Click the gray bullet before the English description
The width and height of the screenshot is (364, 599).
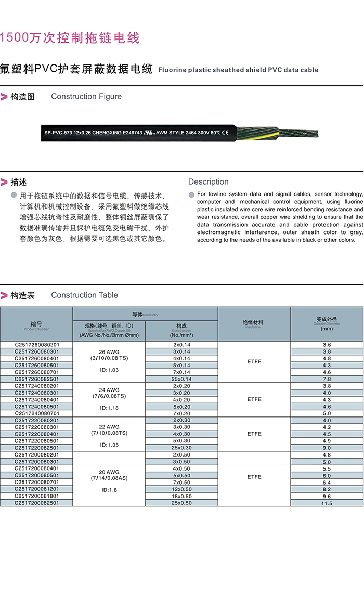pyautogui.click(x=191, y=194)
